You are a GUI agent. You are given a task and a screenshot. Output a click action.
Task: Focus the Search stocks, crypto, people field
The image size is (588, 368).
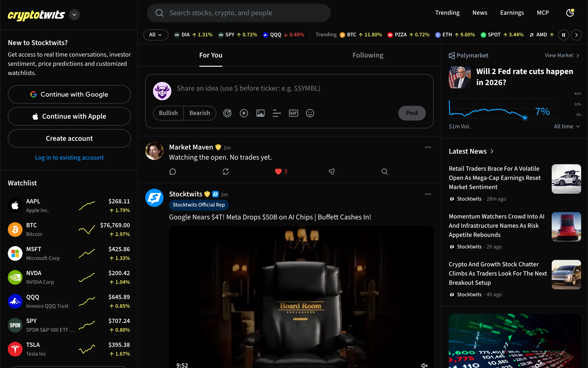pyautogui.click(x=239, y=13)
